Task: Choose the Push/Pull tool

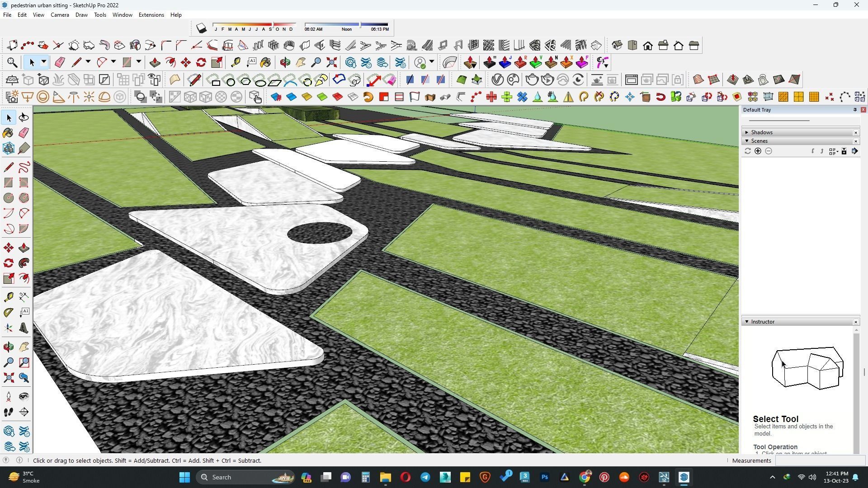Action: click(x=24, y=248)
